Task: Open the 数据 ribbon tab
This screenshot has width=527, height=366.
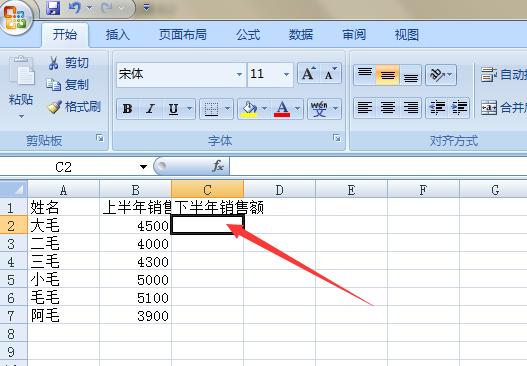Action: click(x=301, y=35)
